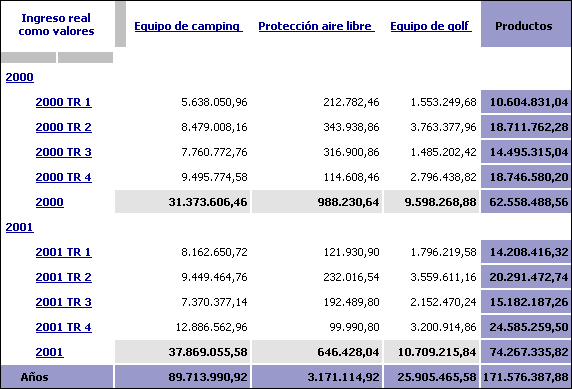The width and height of the screenshot is (572, 389).
Task: Drill into 2001 TR 2 row
Action: 63,277
